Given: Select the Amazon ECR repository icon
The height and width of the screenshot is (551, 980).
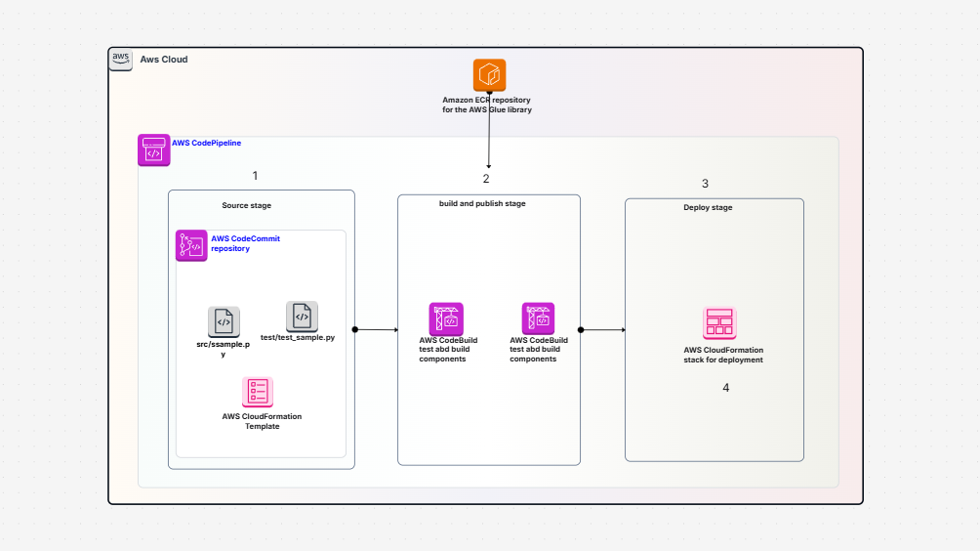Looking at the screenshot, I should point(489,75).
